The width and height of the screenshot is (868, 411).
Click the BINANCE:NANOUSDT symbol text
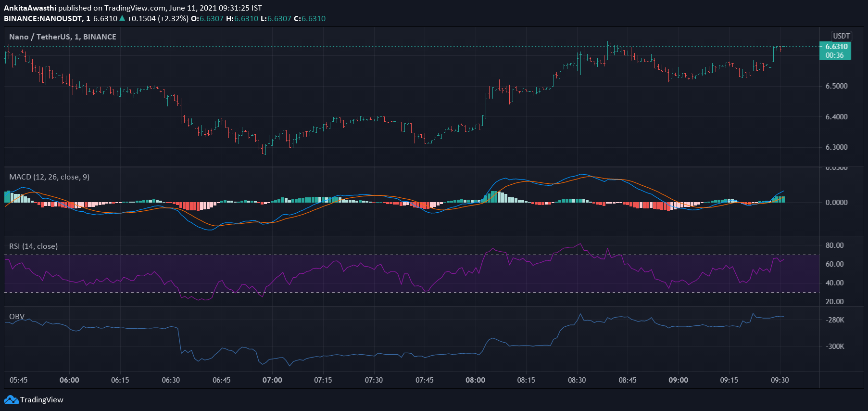(42, 18)
